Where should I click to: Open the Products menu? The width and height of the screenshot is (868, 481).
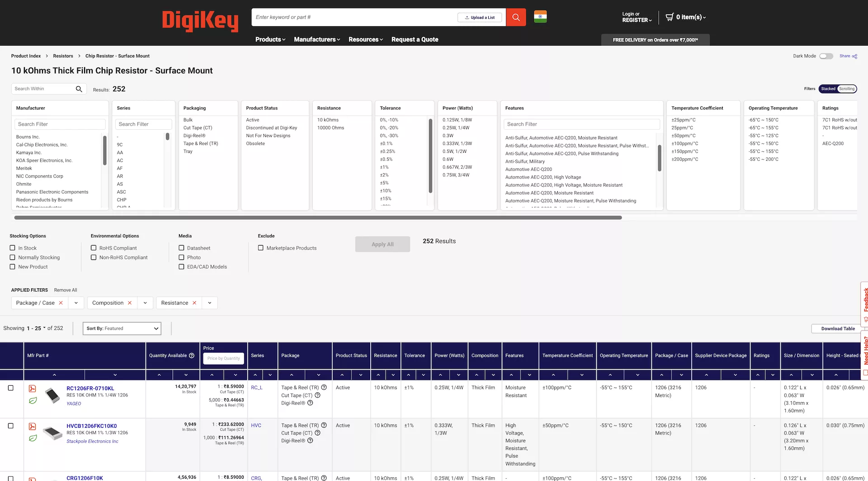(270, 39)
